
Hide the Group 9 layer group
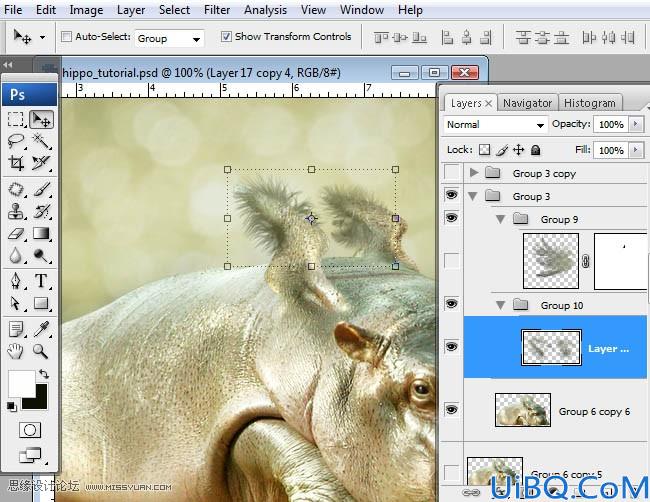[452, 218]
